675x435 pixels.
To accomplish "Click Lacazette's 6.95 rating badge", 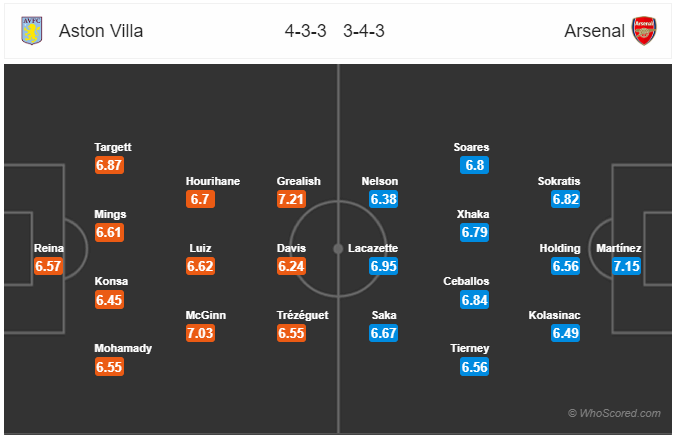I will (x=383, y=266).
